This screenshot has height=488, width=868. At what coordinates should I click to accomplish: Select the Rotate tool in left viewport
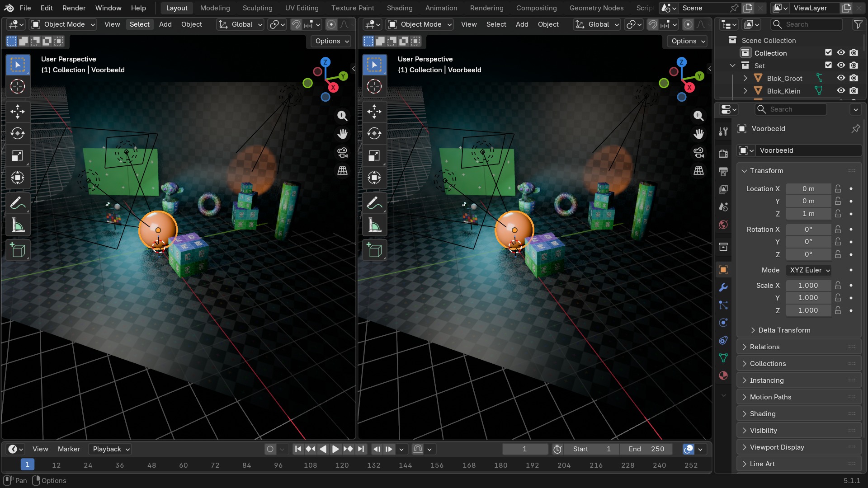point(18,133)
